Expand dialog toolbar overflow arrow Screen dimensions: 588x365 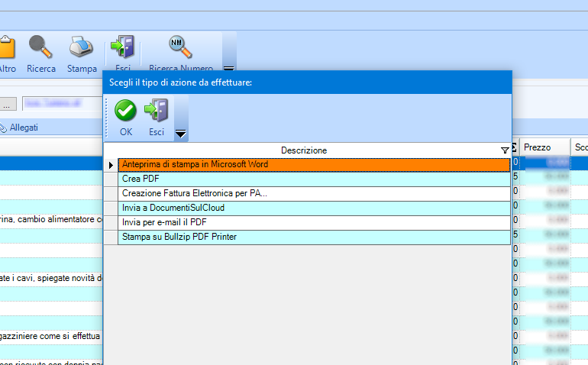181,134
